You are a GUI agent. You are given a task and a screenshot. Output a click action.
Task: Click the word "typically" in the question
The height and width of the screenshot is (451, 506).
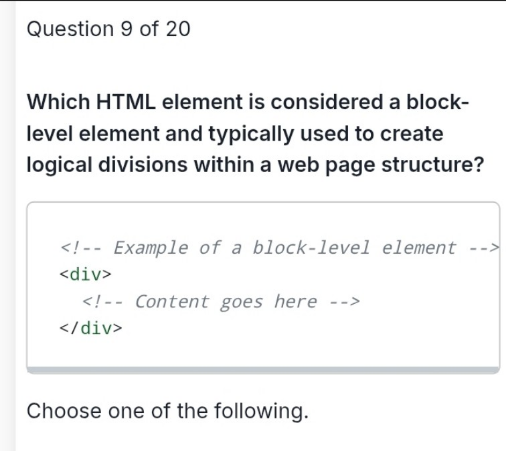[x=251, y=134]
